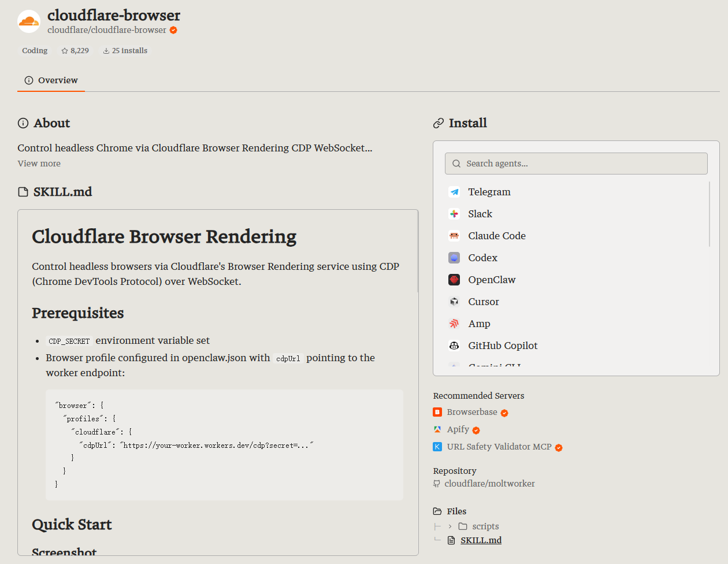Click the CDP_SECRET inline code
Image resolution: width=728 pixels, height=564 pixels.
[x=69, y=341]
